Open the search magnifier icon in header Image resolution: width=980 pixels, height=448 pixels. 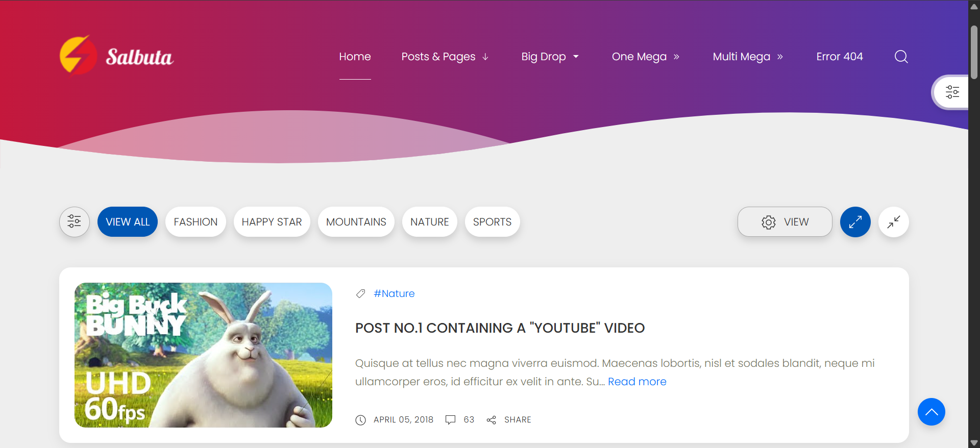pyautogui.click(x=901, y=57)
